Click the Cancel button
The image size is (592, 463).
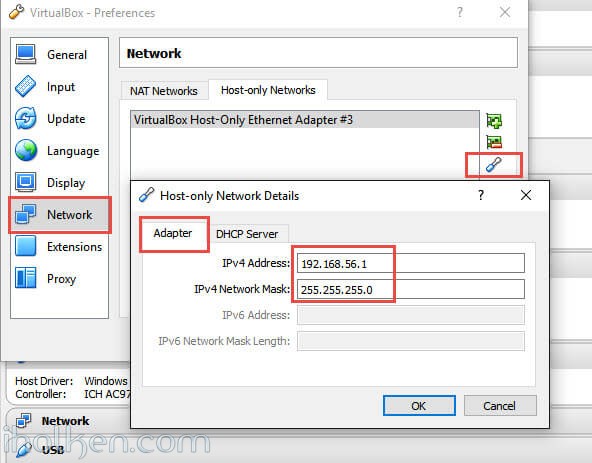(x=500, y=406)
